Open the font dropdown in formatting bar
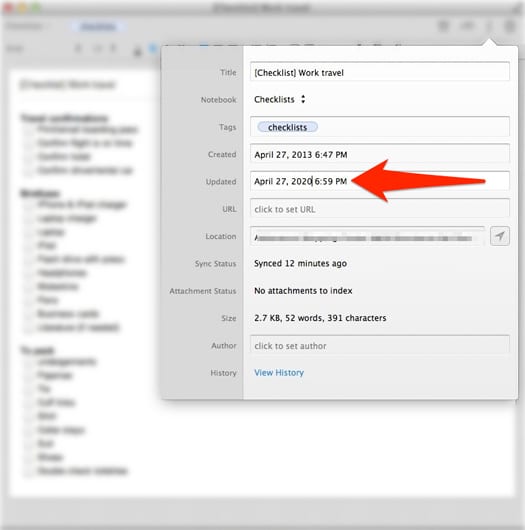 pos(15,49)
